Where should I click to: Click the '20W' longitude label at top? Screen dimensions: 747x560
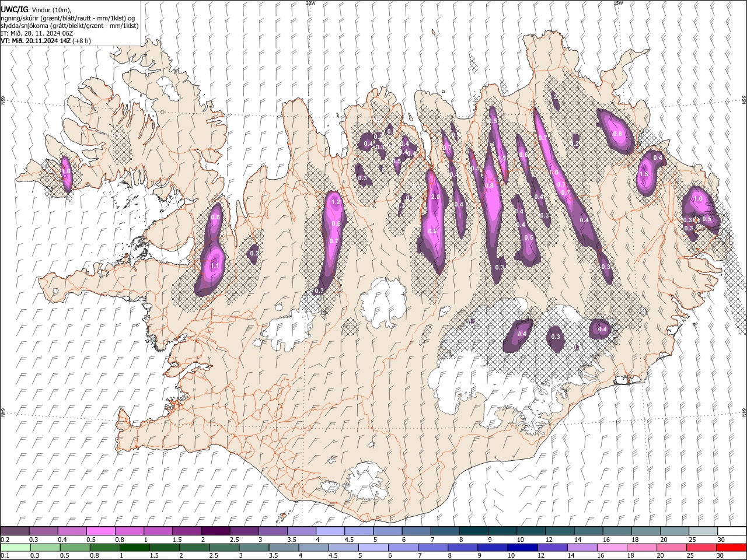(x=310, y=3)
